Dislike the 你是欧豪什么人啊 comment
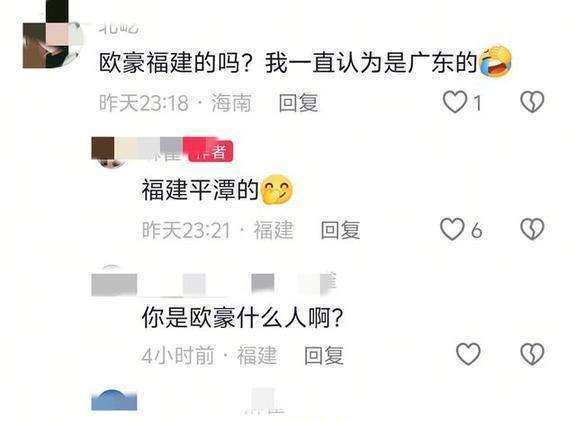This screenshot has height=422, width=576. (x=532, y=354)
